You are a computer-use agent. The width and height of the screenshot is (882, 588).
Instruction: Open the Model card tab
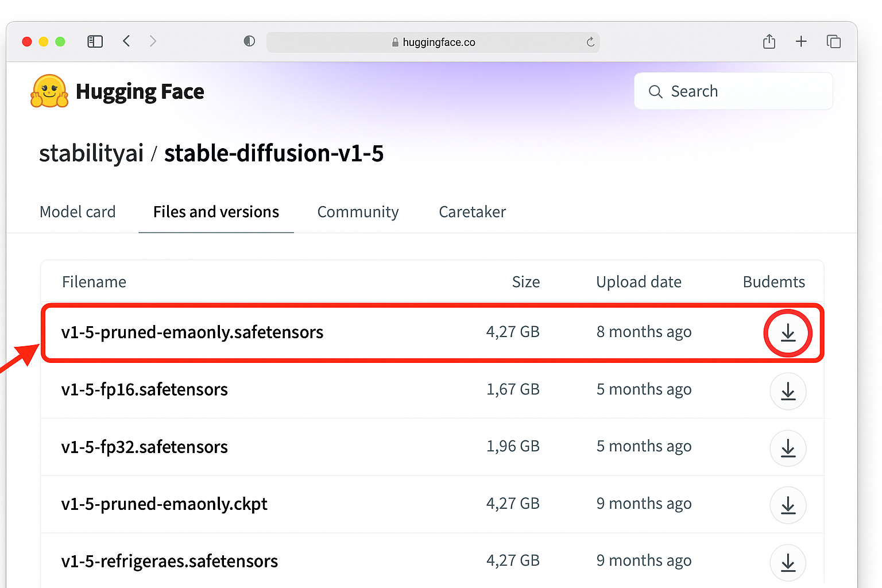[x=78, y=212]
